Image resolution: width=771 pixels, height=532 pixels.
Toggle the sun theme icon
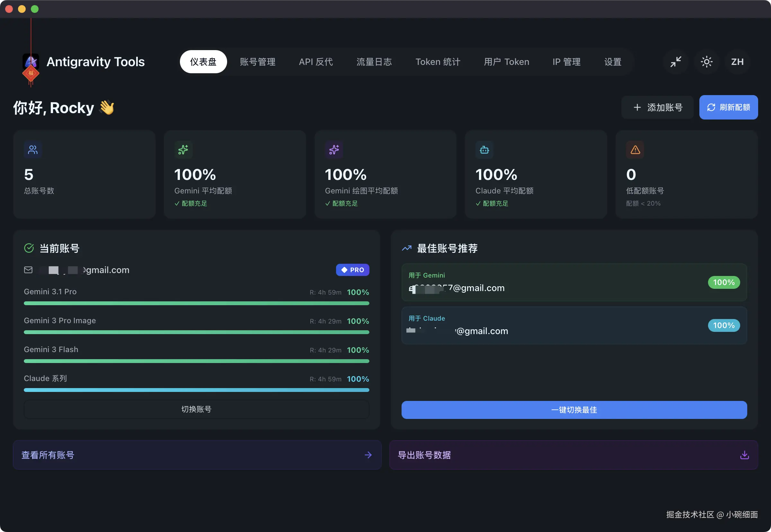(706, 62)
